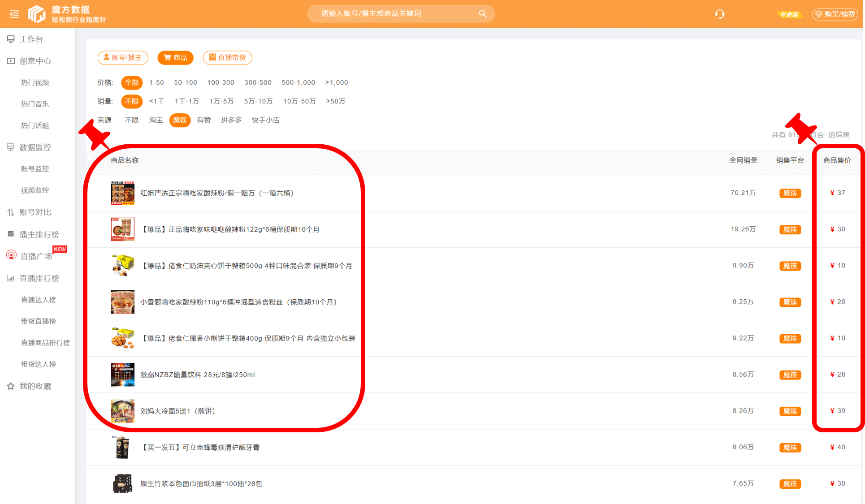Select source filter 快手小店
The height and width of the screenshot is (504, 865).
point(266,120)
